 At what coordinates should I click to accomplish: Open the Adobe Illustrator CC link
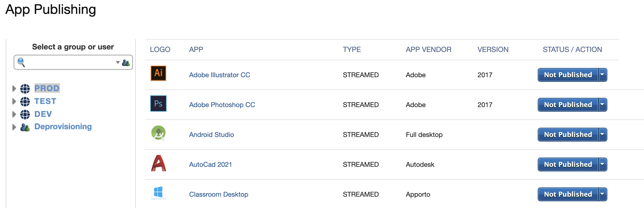220,75
